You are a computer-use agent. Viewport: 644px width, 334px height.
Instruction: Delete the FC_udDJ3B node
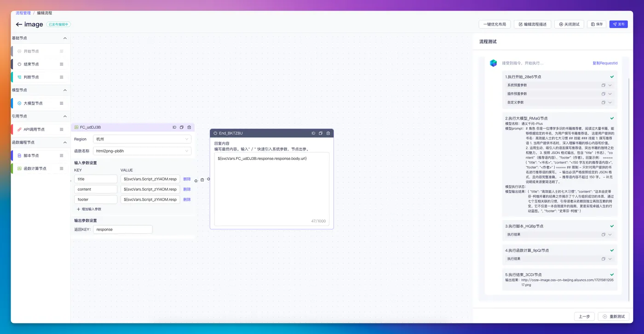[x=189, y=127]
